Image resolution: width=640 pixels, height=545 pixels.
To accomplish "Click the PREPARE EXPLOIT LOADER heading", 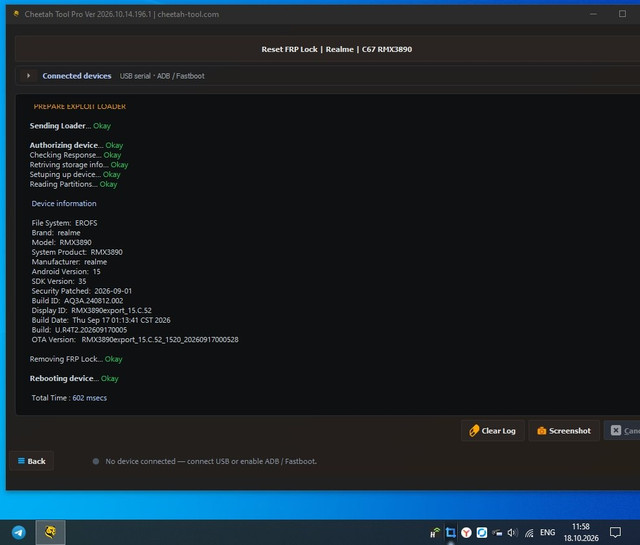I will pos(80,107).
